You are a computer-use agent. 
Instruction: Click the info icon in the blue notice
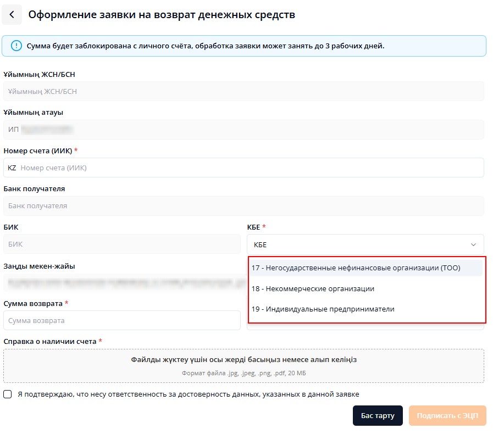pos(16,46)
